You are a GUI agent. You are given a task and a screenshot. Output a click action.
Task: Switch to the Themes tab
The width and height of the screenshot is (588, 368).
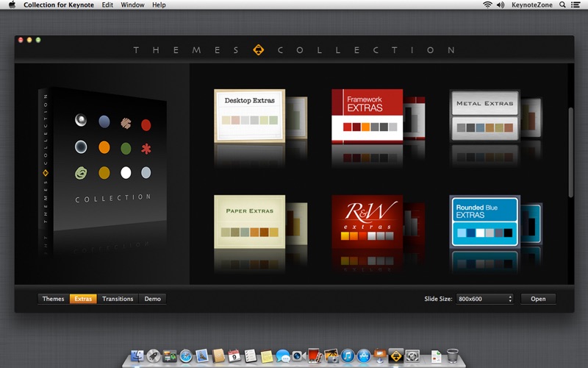coord(53,299)
